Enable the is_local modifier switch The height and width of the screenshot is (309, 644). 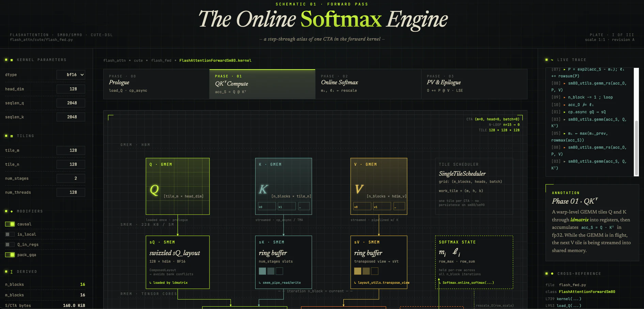(10, 234)
